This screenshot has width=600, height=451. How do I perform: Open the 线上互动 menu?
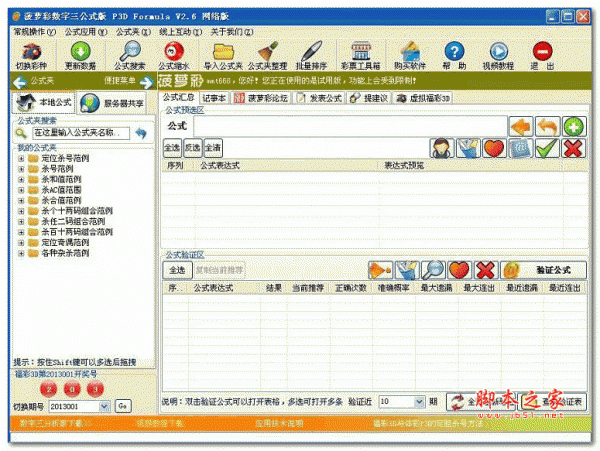pos(181,32)
